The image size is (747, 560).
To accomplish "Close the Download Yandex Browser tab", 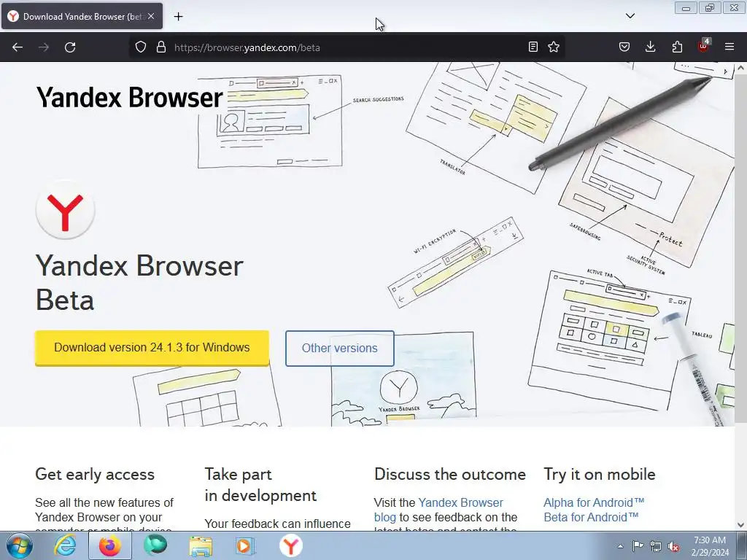I will click(x=151, y=16).
